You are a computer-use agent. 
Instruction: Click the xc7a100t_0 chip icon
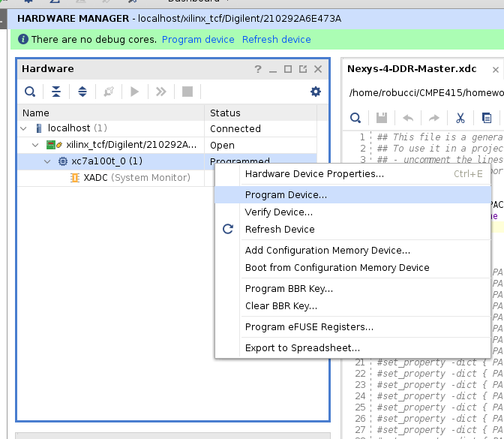tap(63, 161)
